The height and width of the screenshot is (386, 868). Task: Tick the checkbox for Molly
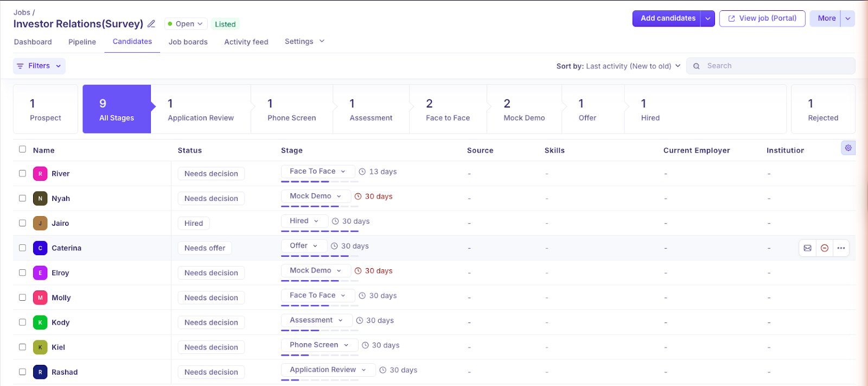(22, 298)
